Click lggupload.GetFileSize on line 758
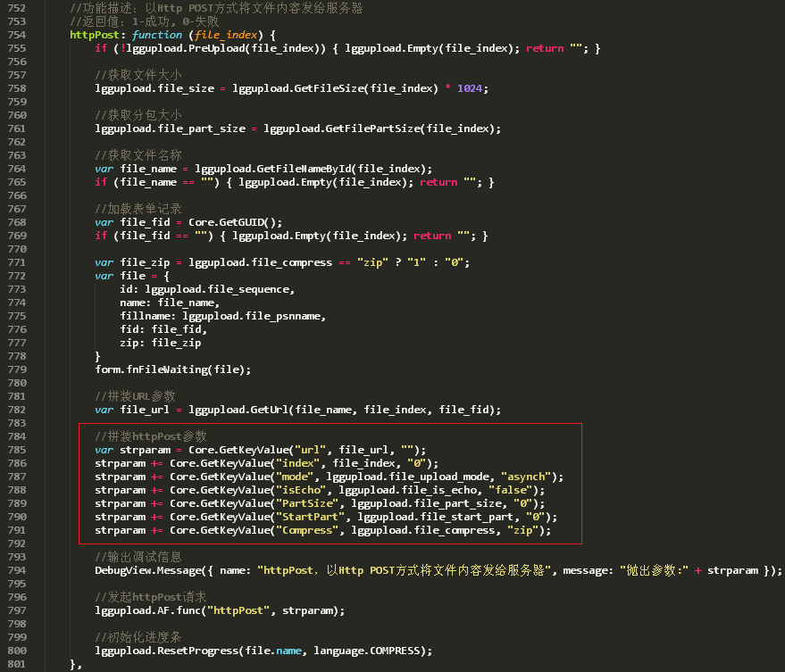 point(298,88)
